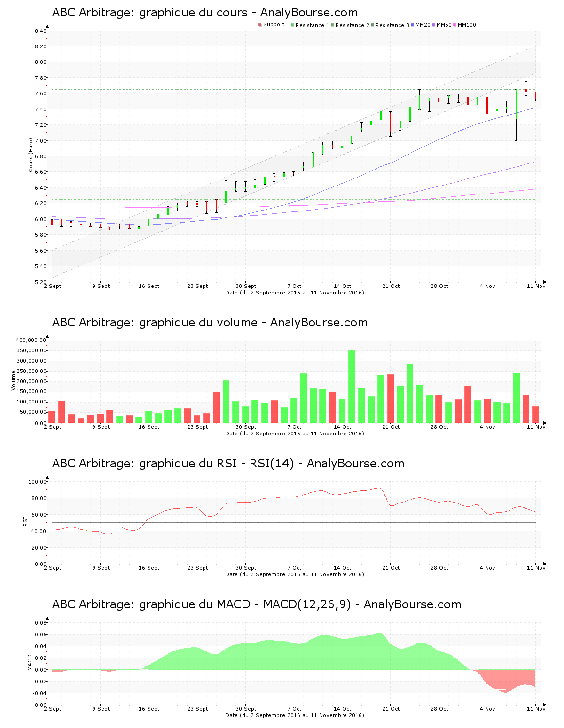Click the 50,000.00 volume axis tick
The width and height of the screenshot is (564, 728).
[x=32, y=412]
